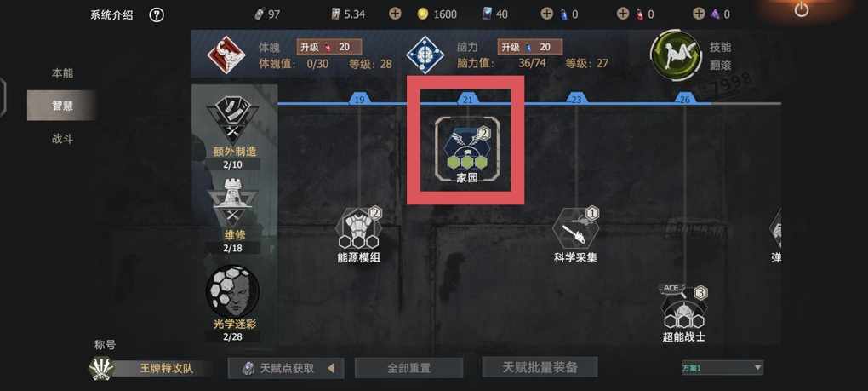This screenshot has height=391, width=868.
Task: Expand the 天赋点获取 arrow button
Action: [x=330, y=368]
